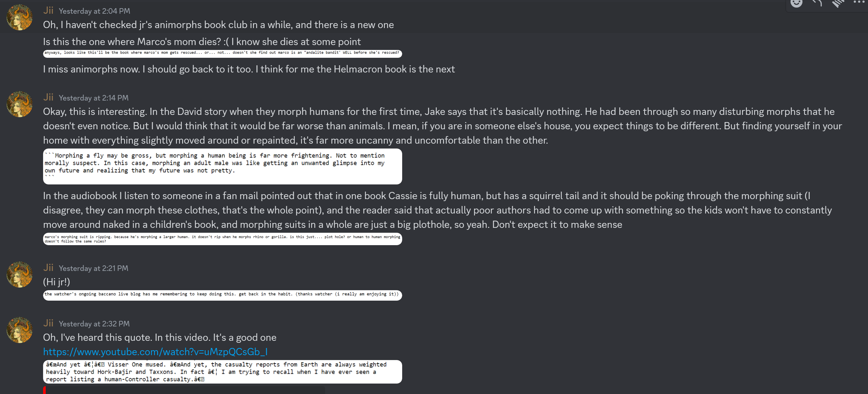Open Jii's avatar on the 2:04 PM message
Image resolution: width=868 pixels, height=394 pixels.
pos(20,18)
